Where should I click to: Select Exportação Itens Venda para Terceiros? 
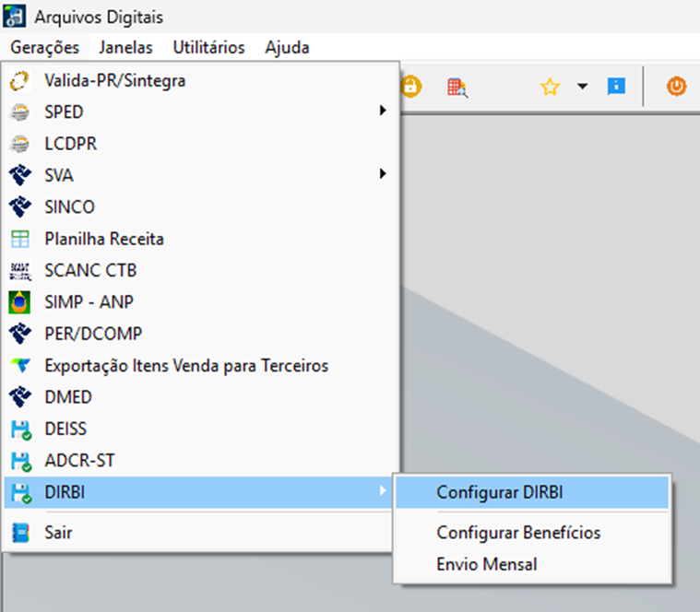point(200,365)
